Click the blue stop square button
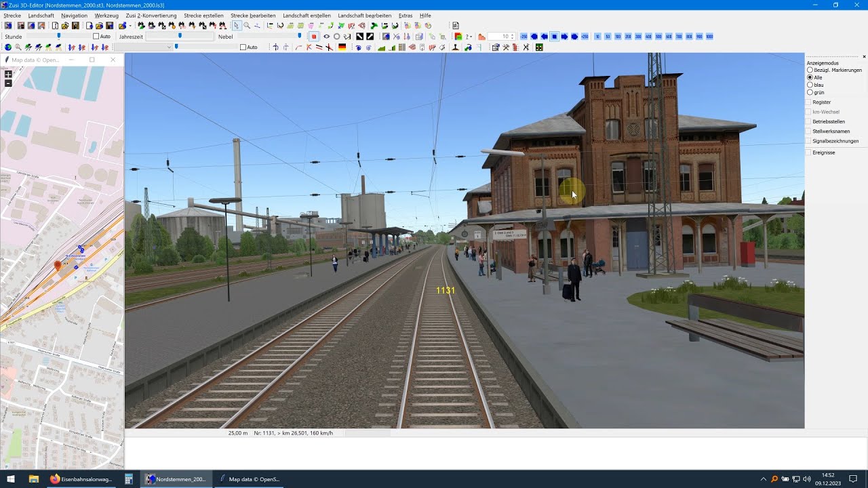Image resolution: width=868 pixels, height=488 pixels. click(554, 37)
